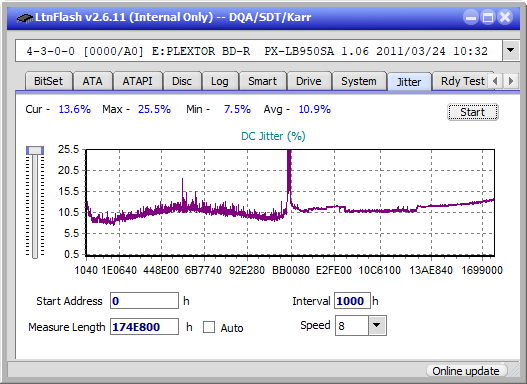Screen dimensions: 527x384
Task: Click the Cur value 13.6%
Action: (x=75, y=109)
